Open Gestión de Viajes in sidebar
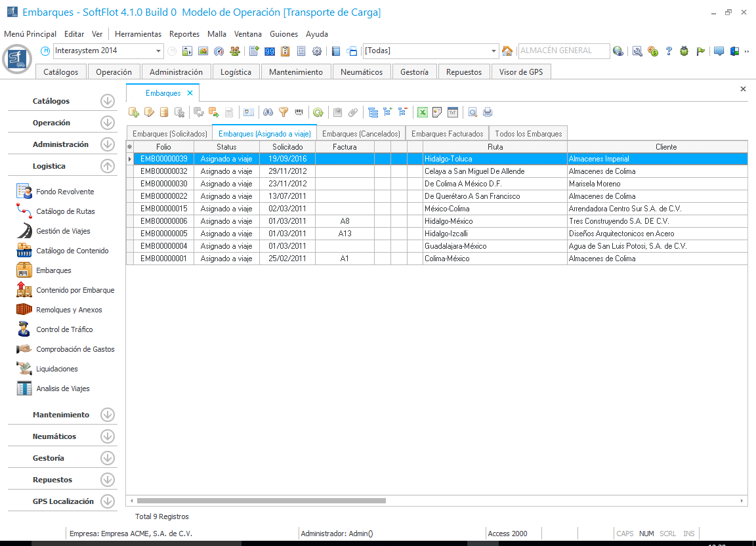This screenshot has width=756, height=546. tap(63, 231)
